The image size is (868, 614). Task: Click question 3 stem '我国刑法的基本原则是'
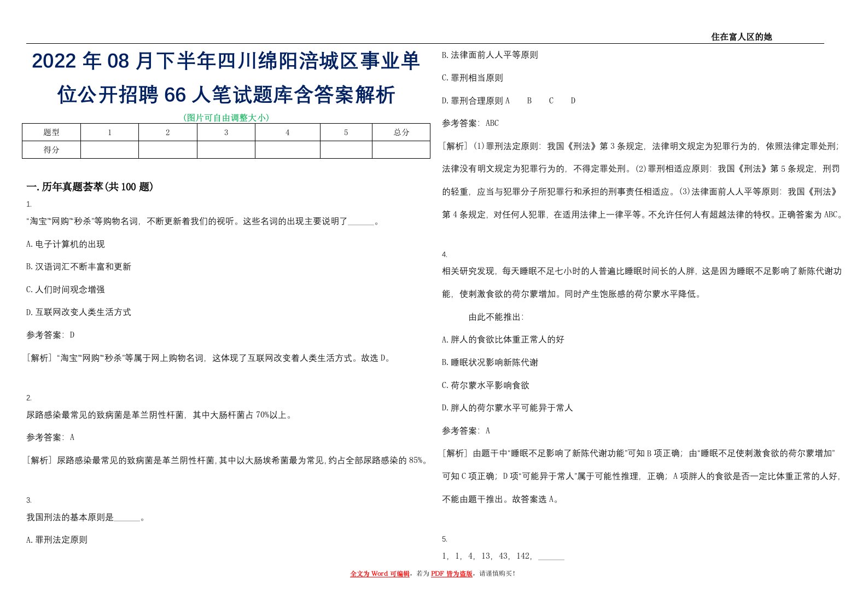(x=85, y=517)
